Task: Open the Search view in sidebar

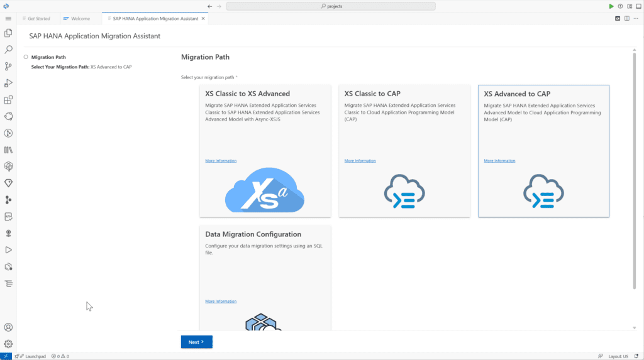Action: pos(8,49)
